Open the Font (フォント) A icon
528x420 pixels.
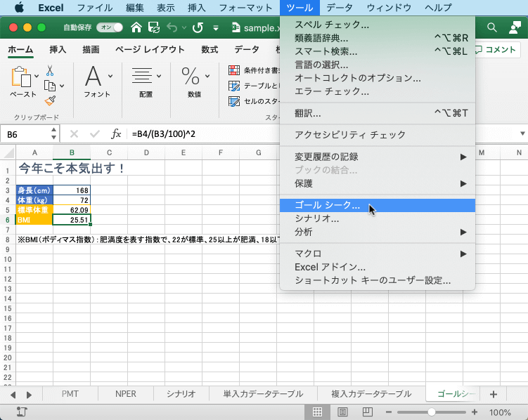(x=93, y=76)
